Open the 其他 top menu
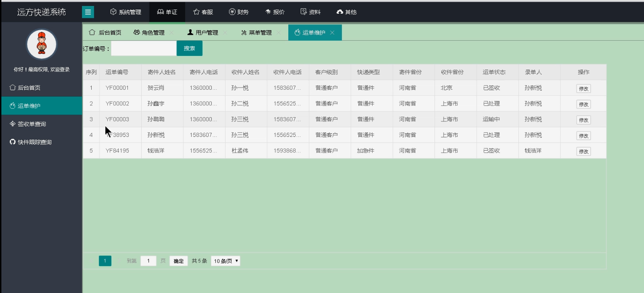The width and height of the screenshot is (644, 293). click(347, 12)
